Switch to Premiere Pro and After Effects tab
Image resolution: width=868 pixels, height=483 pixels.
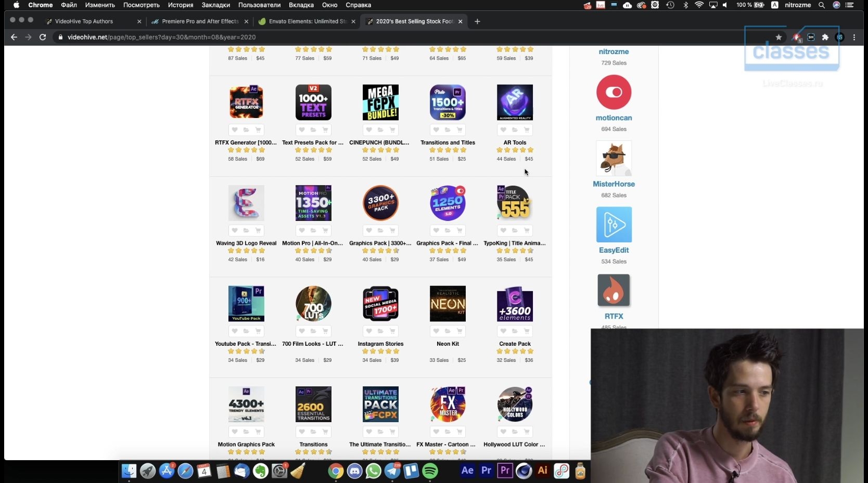click(x=199, y=21)
